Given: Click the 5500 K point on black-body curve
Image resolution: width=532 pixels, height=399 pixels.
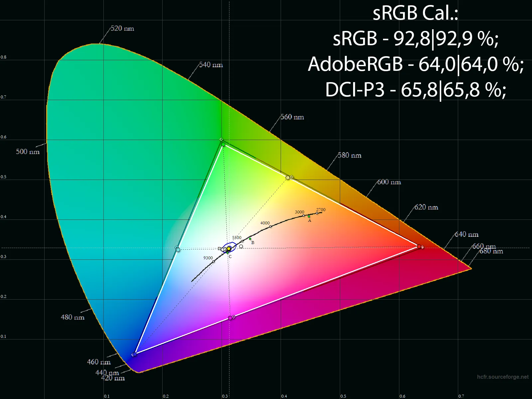Looking at the screenshot, I should click(242, 241).
